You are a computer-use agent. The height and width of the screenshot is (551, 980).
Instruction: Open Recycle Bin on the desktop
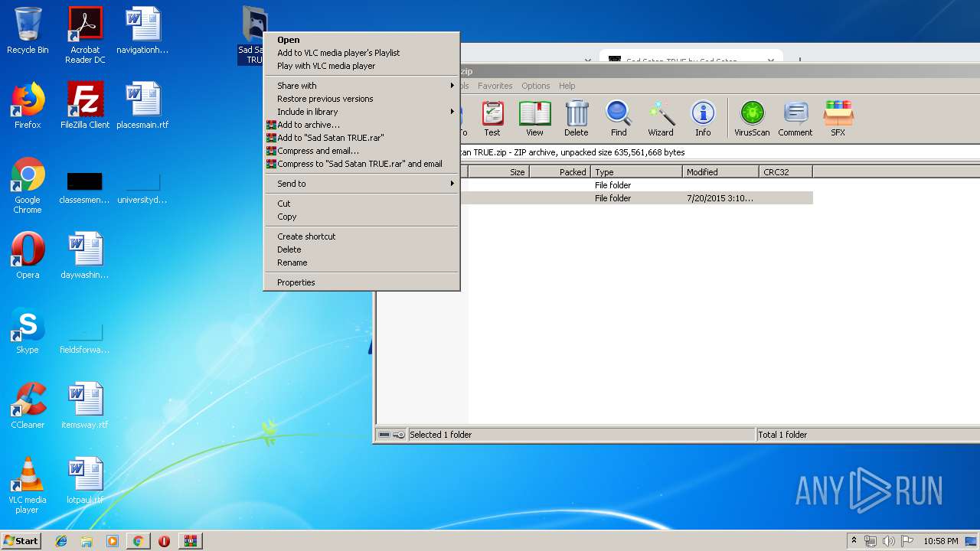point(28,31)
